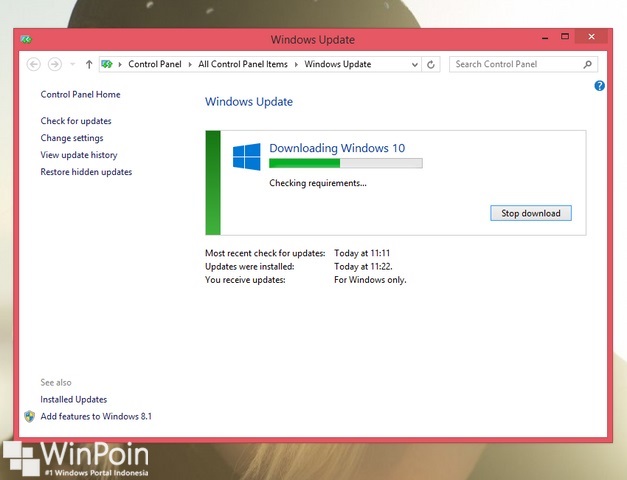
Task: Click Add features to Windows 8.1
Action: point(96,416)
